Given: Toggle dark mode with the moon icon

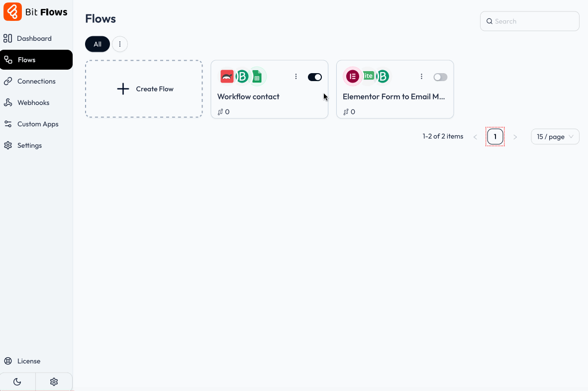Looking at the screenshot, I should click(x=17, y=381).
